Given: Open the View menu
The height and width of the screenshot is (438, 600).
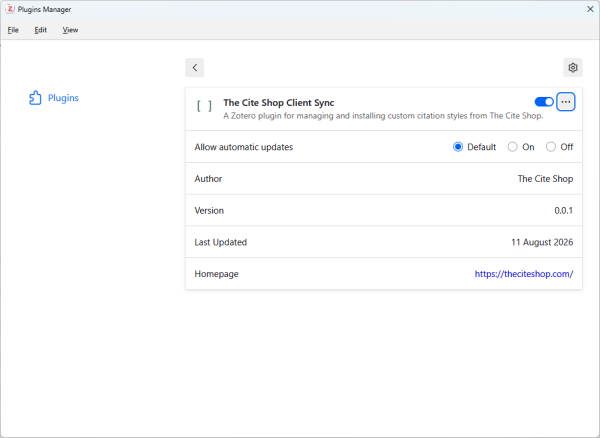Looking at the screenshot, I should pos(70,30).
